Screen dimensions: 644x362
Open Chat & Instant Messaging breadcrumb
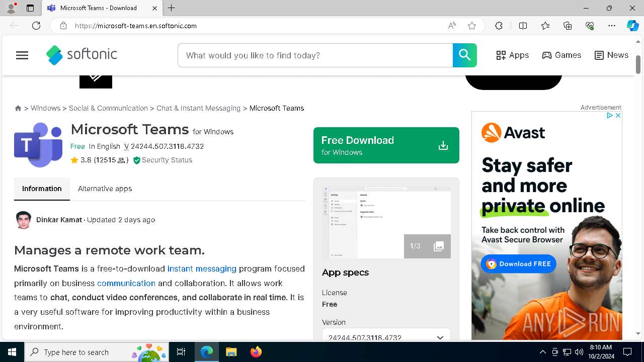[x=198, y=108]
